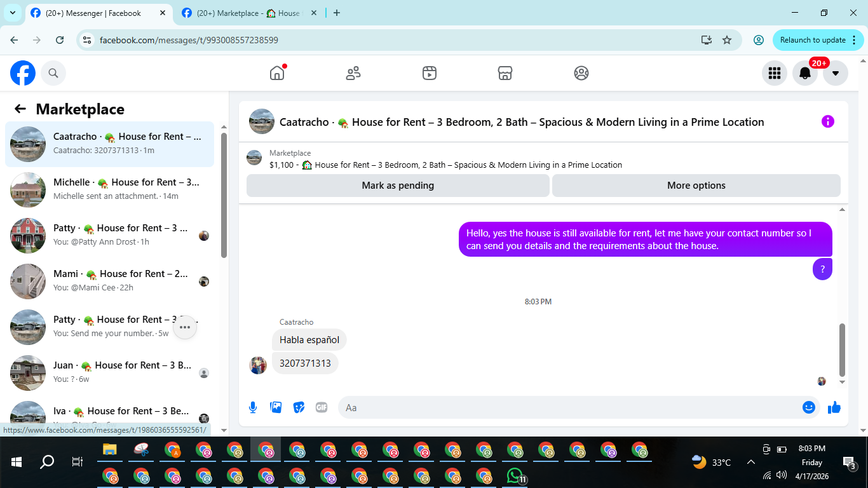This screenshot has width=868, height=488.
Task: Click the 3207371313 message bubble
Action: 305,363
